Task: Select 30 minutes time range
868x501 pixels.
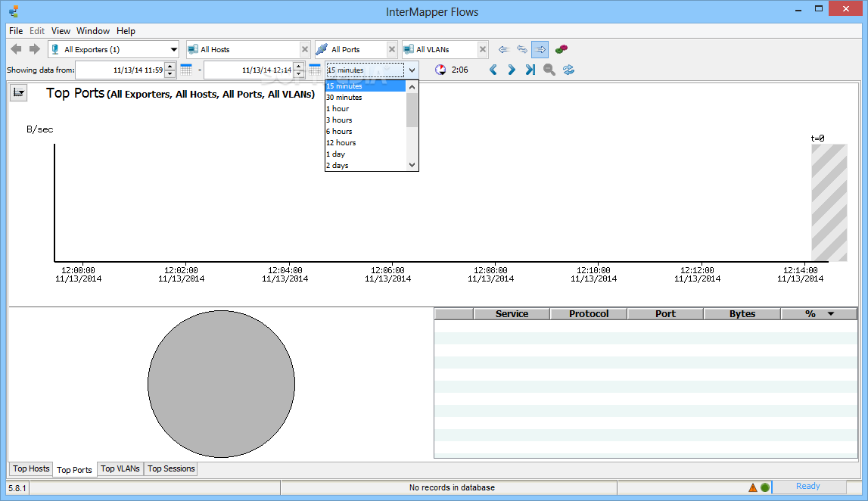Action: tap(366, 98)
